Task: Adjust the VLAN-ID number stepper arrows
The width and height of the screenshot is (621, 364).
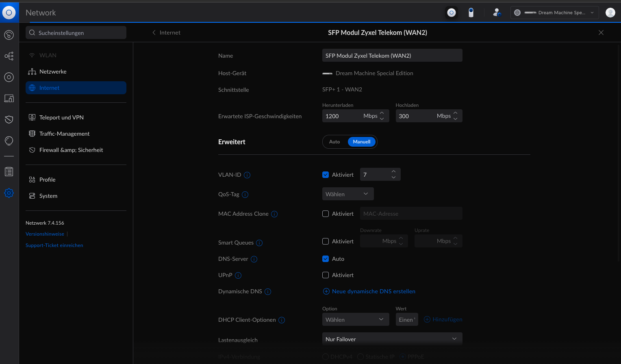Action: click(x=393, y=174)
